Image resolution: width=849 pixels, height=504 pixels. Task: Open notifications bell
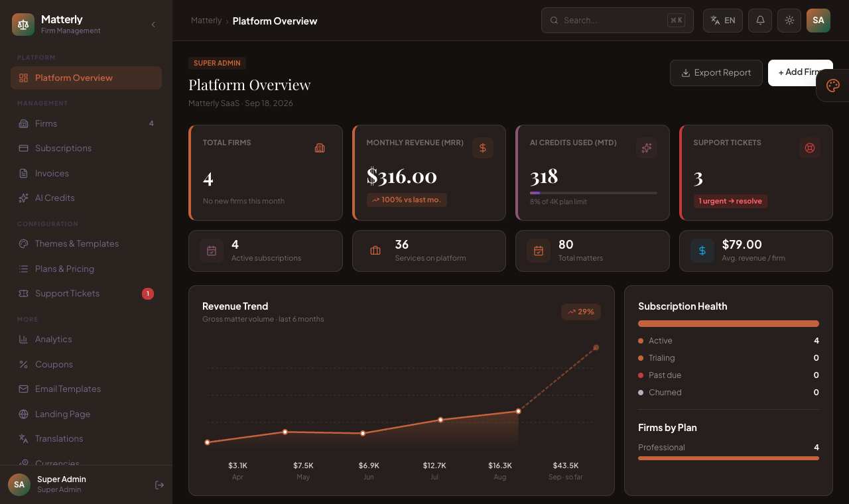760,21
